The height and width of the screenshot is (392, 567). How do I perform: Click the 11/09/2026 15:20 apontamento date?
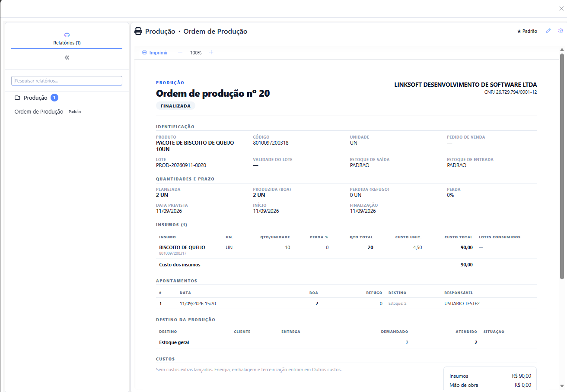click(x=198, y=303)
